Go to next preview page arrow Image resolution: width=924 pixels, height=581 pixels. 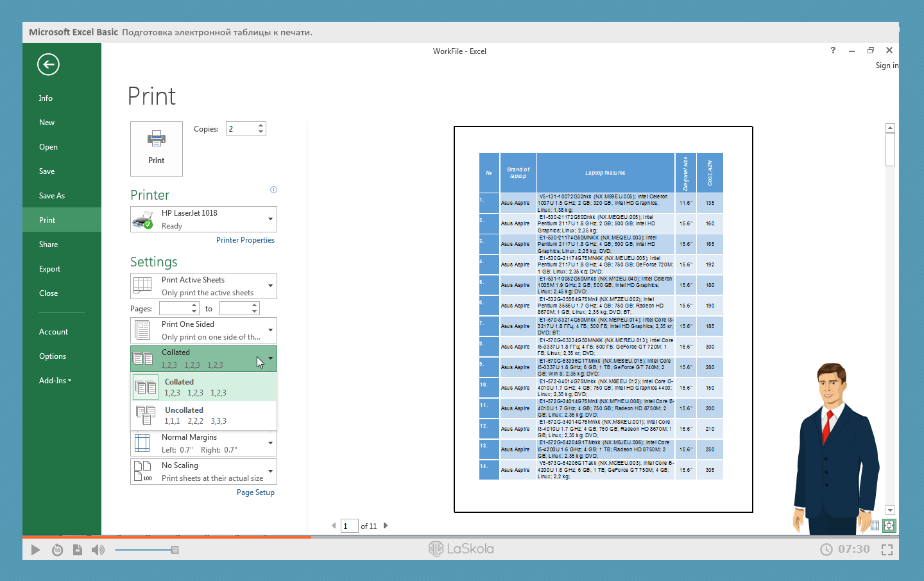tap(386, 526)
